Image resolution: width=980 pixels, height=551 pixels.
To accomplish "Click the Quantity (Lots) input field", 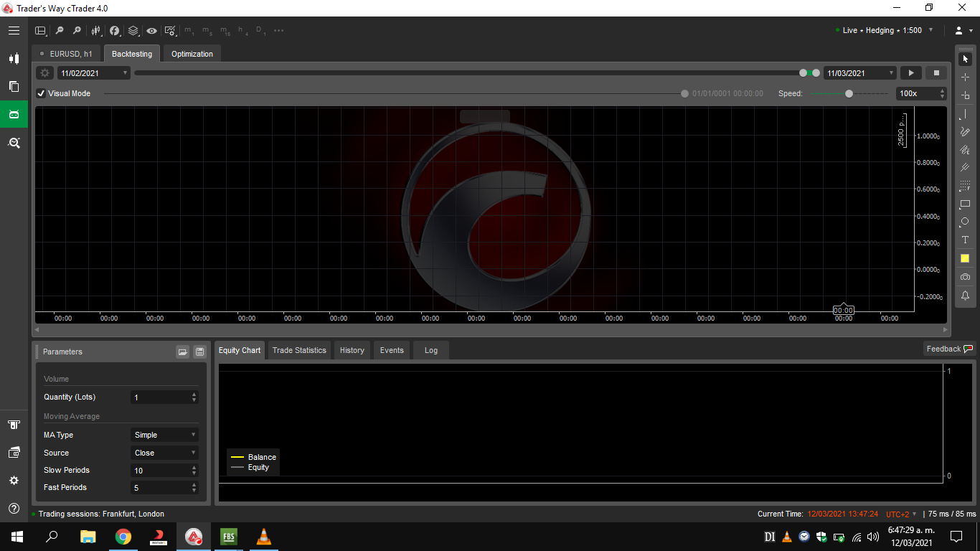I will [164, 397].
